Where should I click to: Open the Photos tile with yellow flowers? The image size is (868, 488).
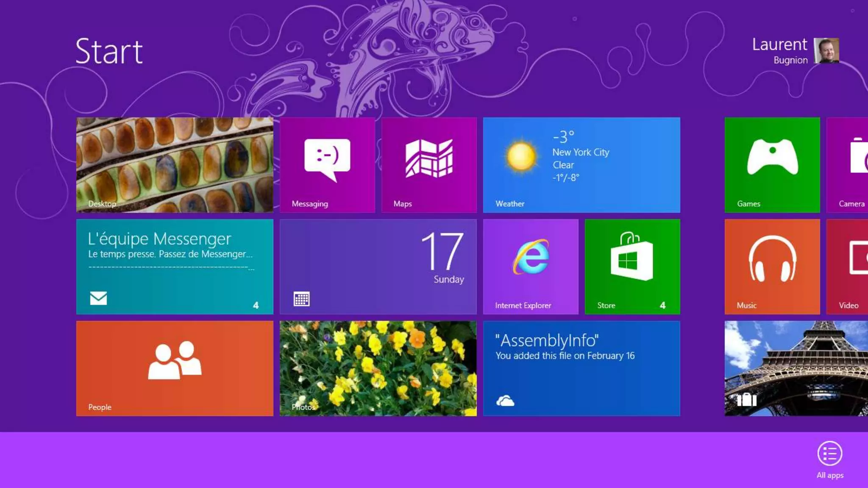click(378, 368)
